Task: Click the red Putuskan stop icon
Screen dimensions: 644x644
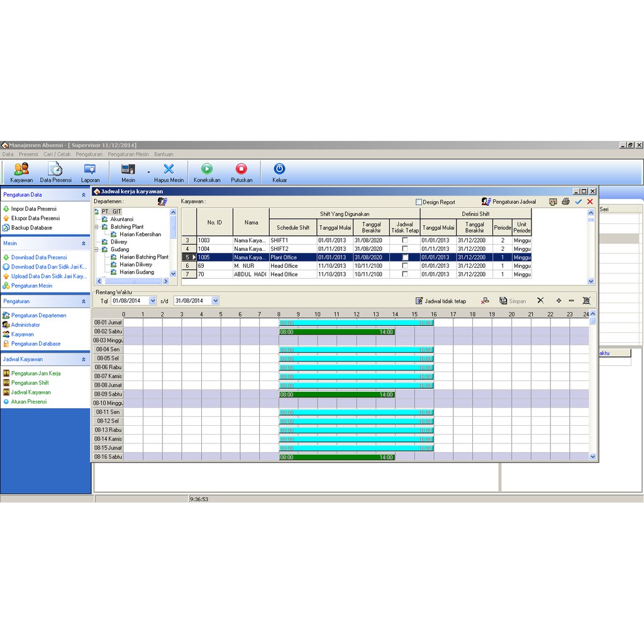Action: tap(241, 169)
